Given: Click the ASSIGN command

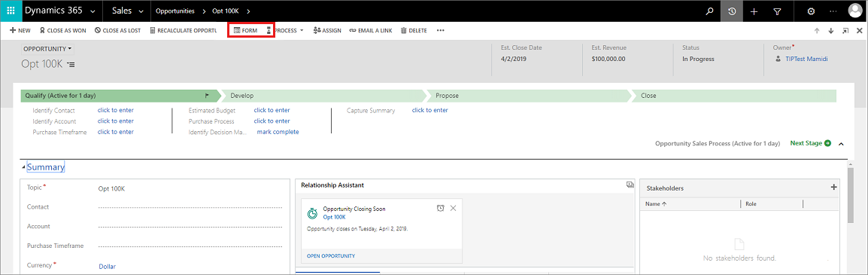Looking at the screenshot, I should [327, 30].
